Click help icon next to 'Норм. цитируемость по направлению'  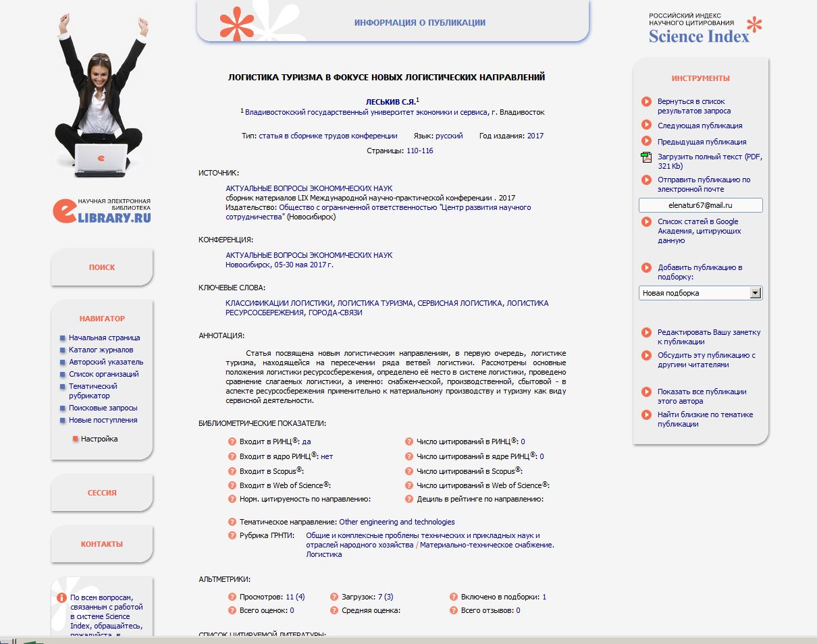[x=232, y=500]
